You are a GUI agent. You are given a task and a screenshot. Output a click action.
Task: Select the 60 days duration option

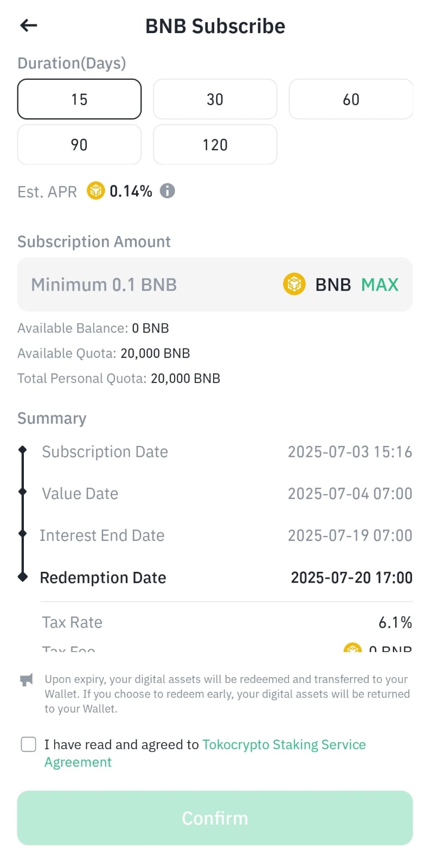351,99
